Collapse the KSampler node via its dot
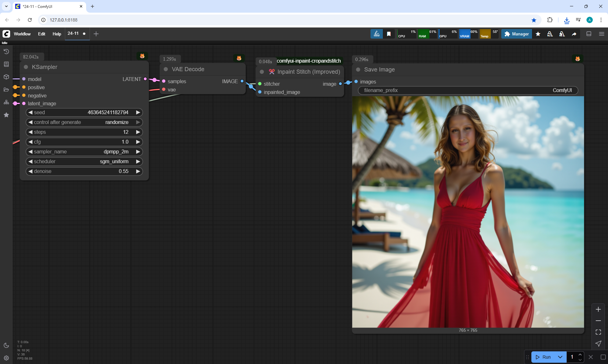This screenshot has width=608, height=364. [26, 67]
